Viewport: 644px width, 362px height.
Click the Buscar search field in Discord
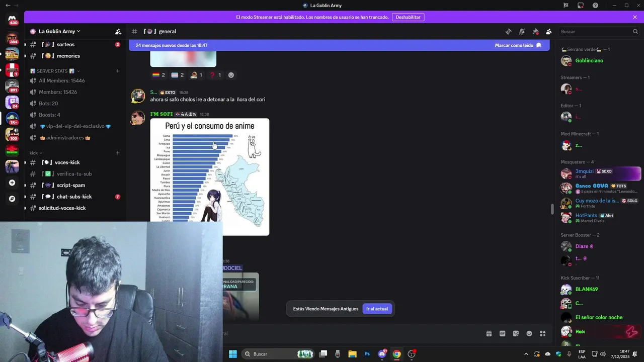pyautogui.click(x=599, y=31)
